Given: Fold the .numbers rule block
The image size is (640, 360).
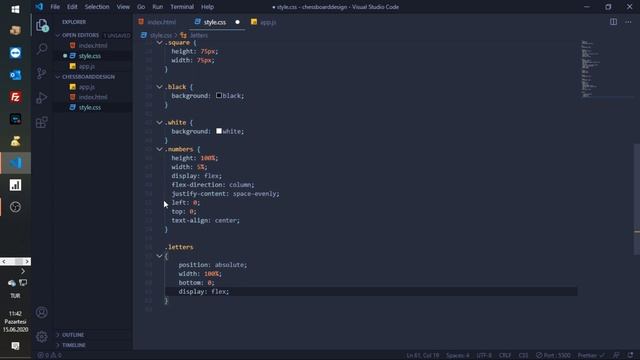Looking at the screenshot, I should 159,149.
